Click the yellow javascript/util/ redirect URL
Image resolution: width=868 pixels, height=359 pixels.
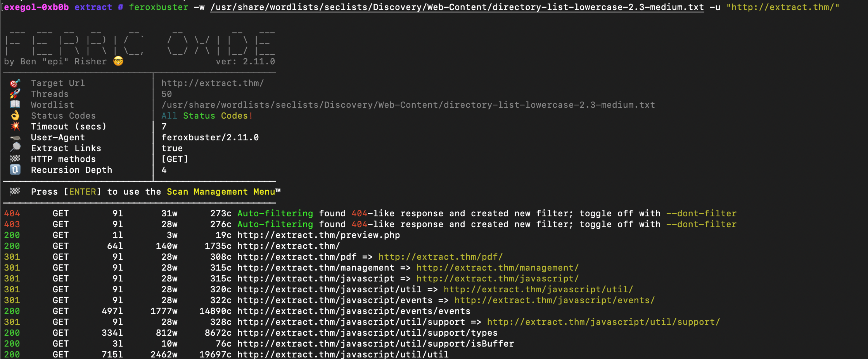tap(538, 289)
